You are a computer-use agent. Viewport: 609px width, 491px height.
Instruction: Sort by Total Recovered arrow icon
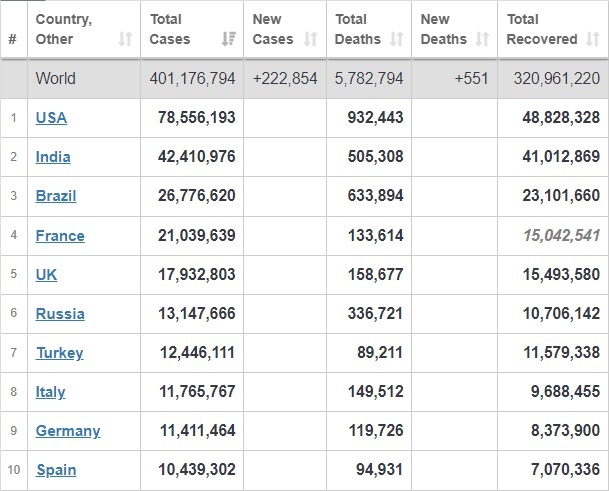[593, 39]
